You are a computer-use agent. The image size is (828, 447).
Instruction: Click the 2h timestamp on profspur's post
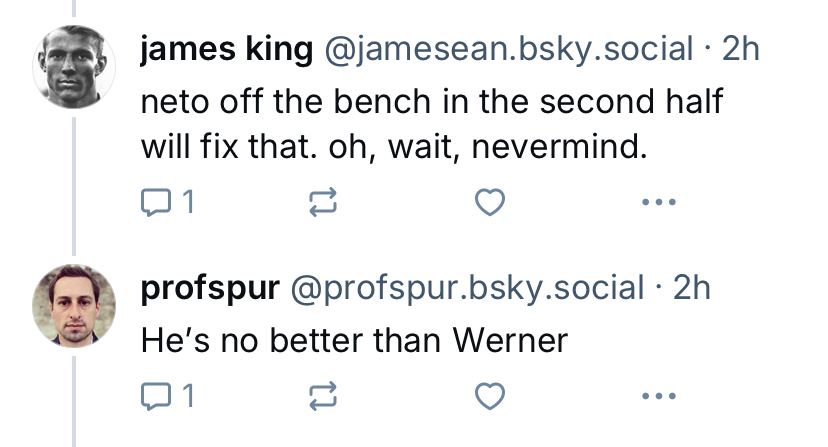click(x=691, y=289)
